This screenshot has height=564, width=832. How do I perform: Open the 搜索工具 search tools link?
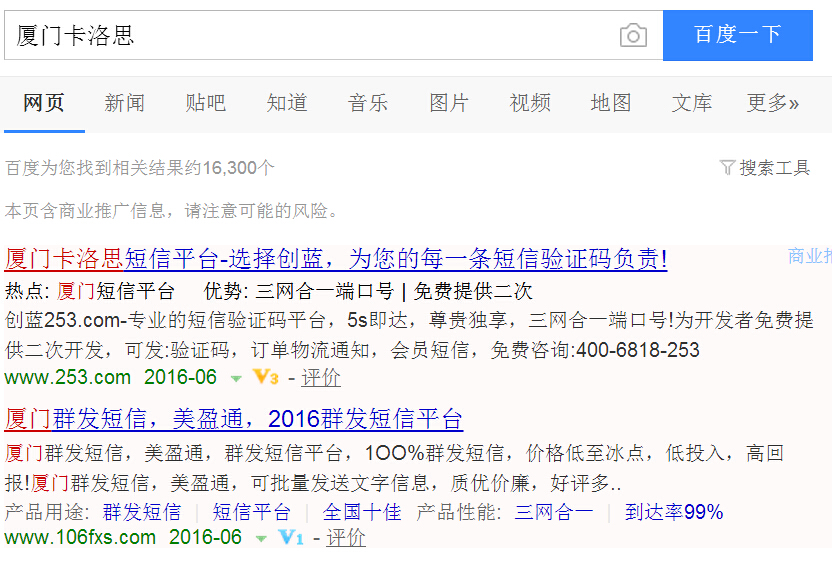pyautogui.click(x=775, y=168)
